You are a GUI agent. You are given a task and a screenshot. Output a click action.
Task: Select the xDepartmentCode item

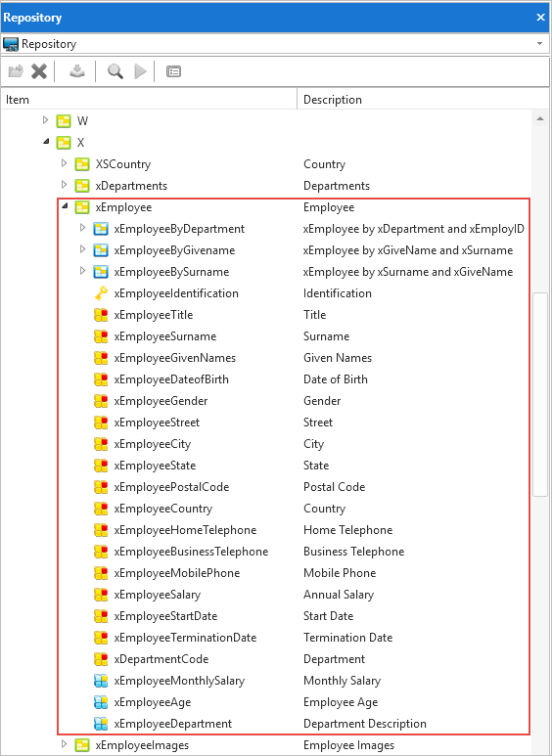click(161, 659)
